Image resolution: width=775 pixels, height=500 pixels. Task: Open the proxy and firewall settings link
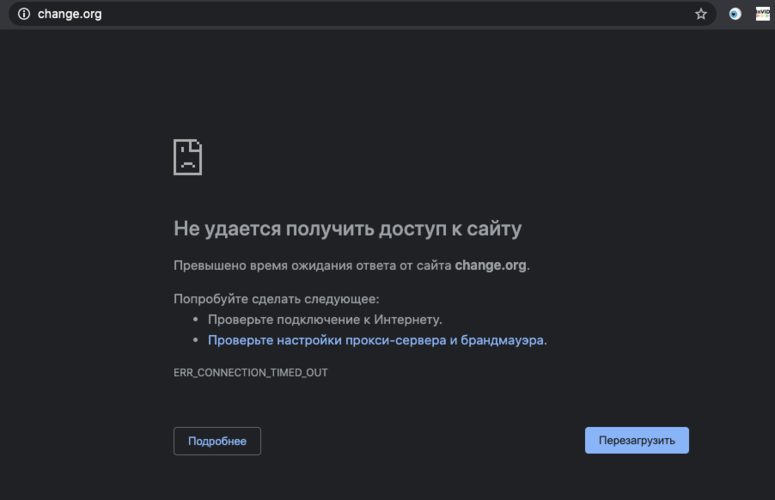point(376,340)
